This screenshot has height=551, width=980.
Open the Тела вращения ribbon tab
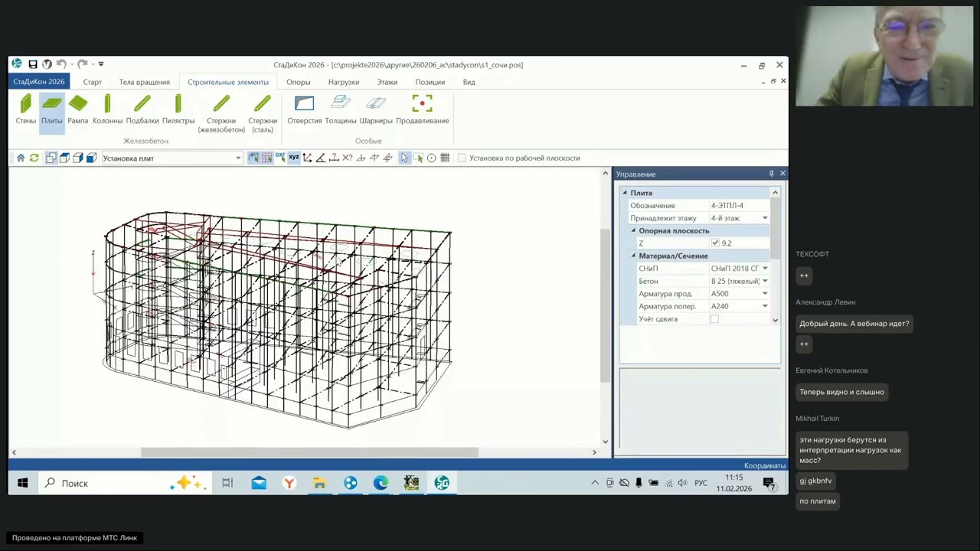[145, 82]
